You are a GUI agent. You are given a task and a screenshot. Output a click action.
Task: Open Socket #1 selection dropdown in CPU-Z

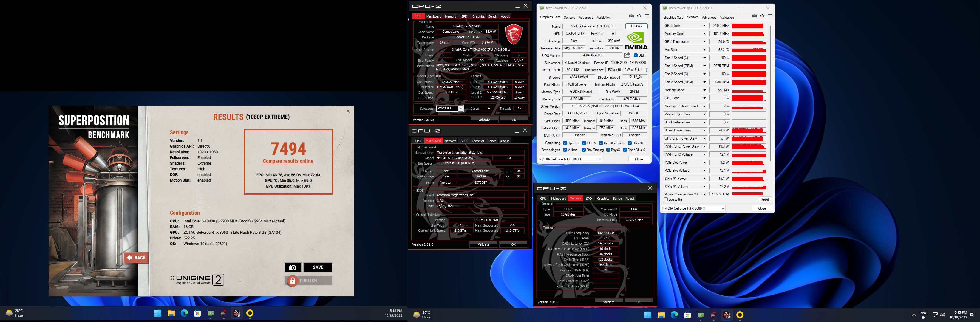point(450,108)
